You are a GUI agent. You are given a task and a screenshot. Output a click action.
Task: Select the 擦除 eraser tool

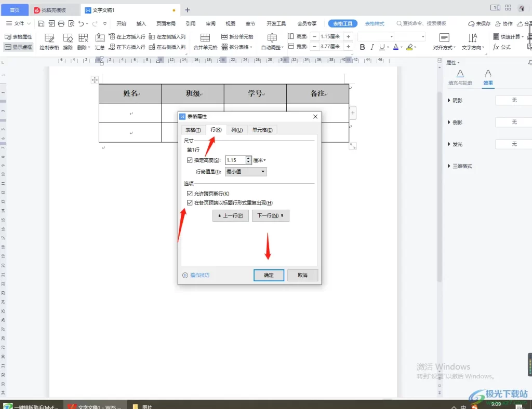[68, 38]
